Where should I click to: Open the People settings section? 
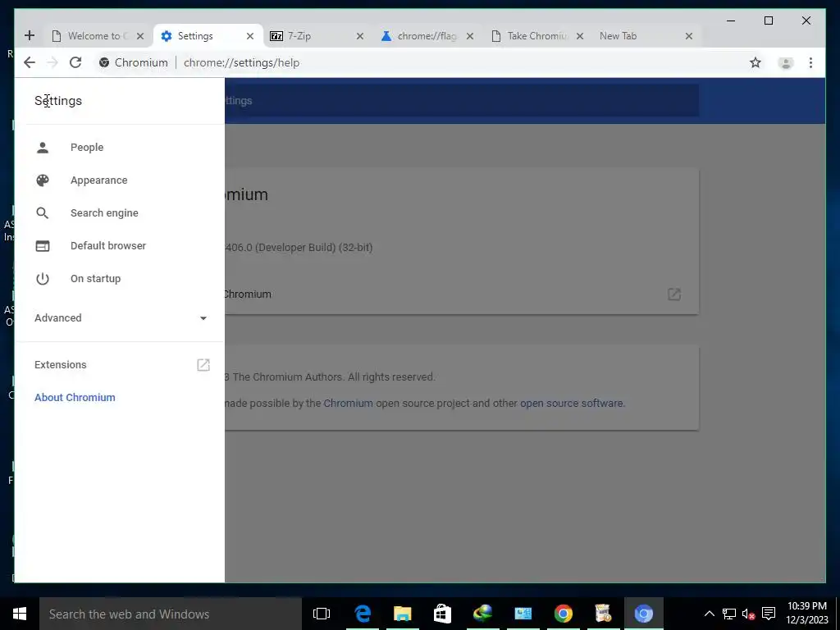(x=120, y=148)
